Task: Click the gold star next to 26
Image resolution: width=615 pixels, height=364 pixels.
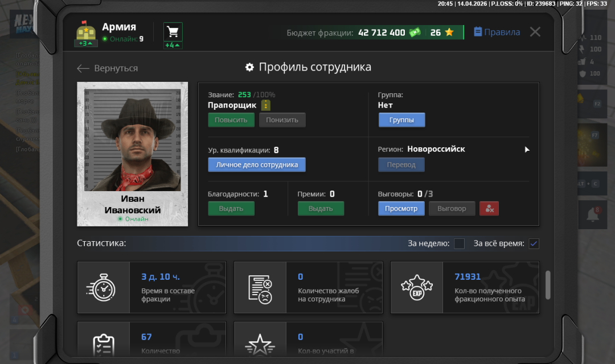Action: [449, 32]
